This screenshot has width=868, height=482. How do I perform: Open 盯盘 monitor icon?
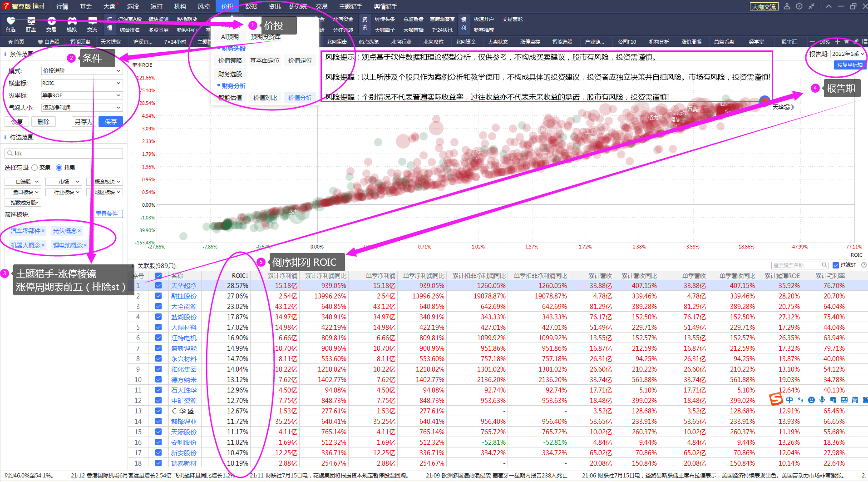pyautogui.click(x=31, y=20)
